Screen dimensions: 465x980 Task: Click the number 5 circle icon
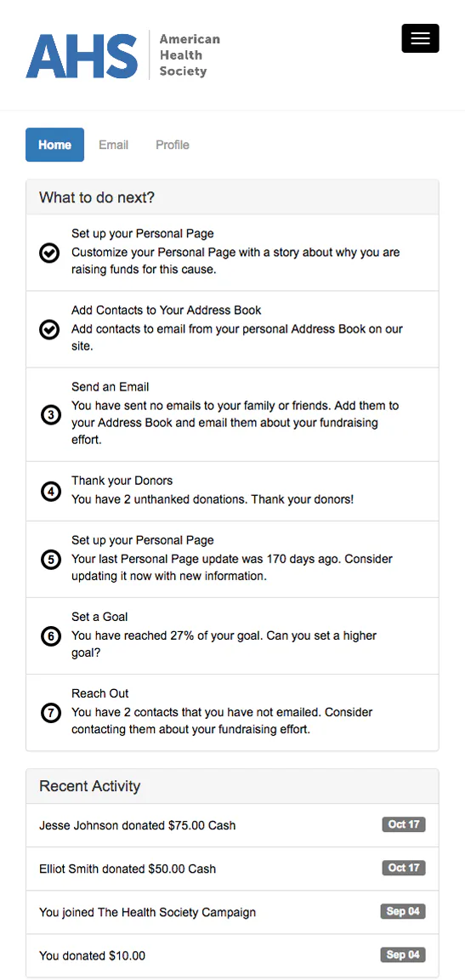tap(50, 560)
